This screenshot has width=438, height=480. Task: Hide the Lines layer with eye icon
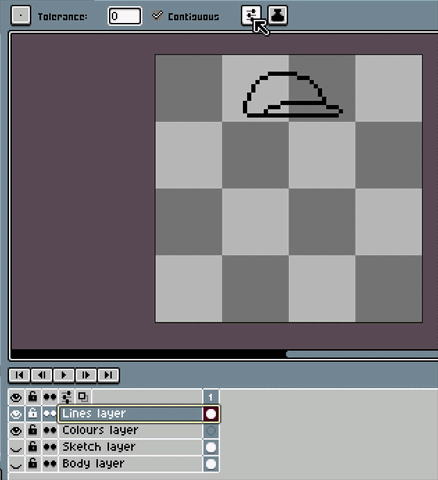pos(16,414)
